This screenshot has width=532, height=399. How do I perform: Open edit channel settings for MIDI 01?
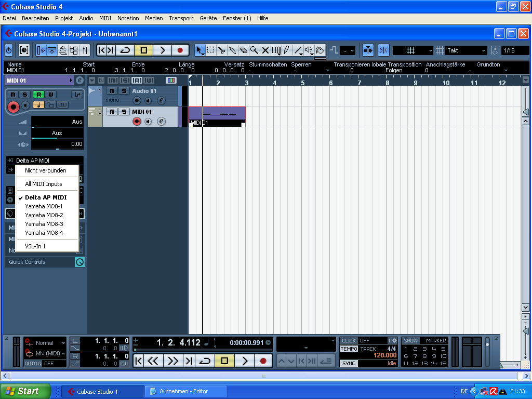tap(162, 121)
